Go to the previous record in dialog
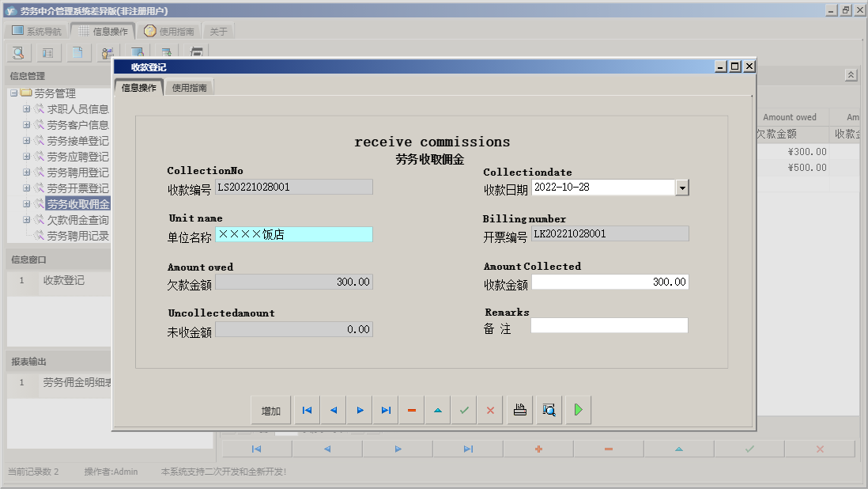Viewport: 868px width, 489px height. (333, 411)
